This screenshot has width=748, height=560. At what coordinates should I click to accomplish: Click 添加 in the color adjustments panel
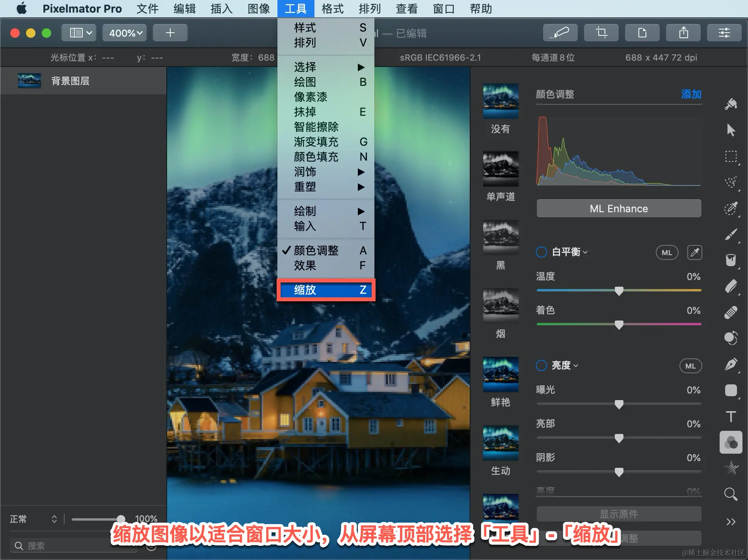pyautogui.click(x=691, y=94)
